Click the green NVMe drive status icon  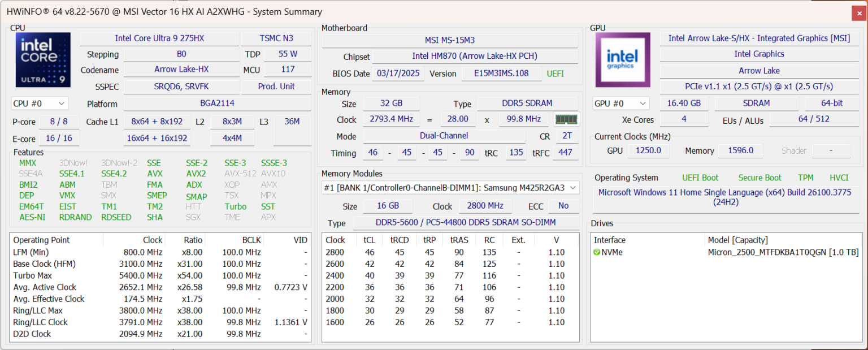(596, 253)
